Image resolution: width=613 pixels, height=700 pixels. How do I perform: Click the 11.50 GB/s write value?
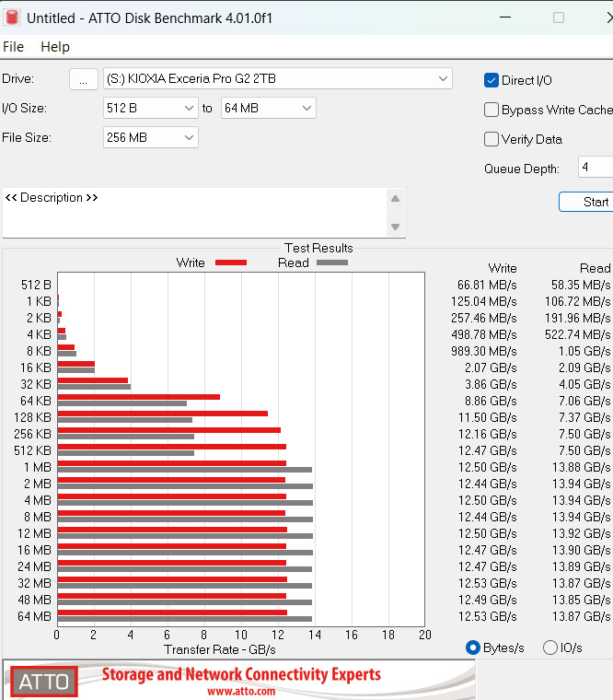[488, 417]
